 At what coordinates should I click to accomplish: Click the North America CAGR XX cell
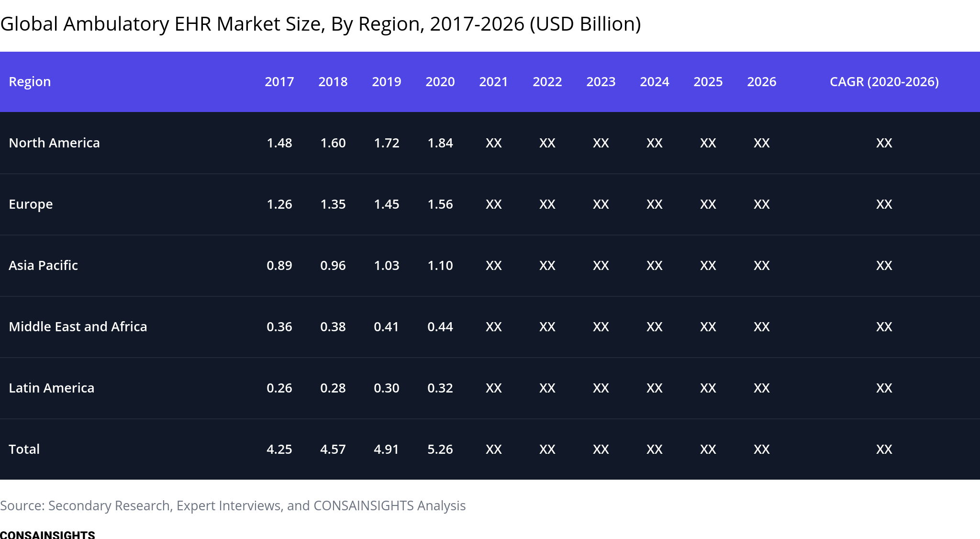[884, 143]
